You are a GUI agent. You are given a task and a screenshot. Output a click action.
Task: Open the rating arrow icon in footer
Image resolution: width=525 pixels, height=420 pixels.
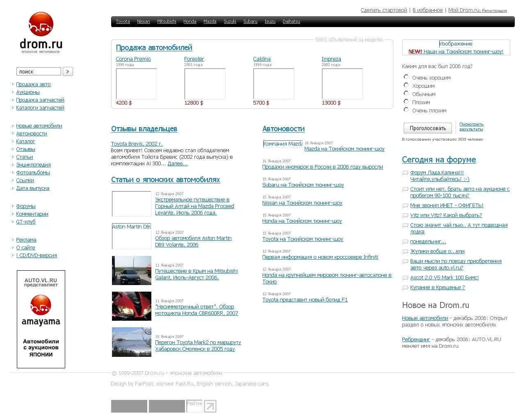pos(210,406)
